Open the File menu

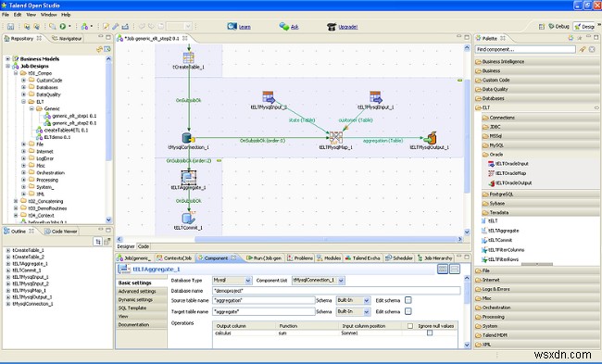[x=6, y=15]
